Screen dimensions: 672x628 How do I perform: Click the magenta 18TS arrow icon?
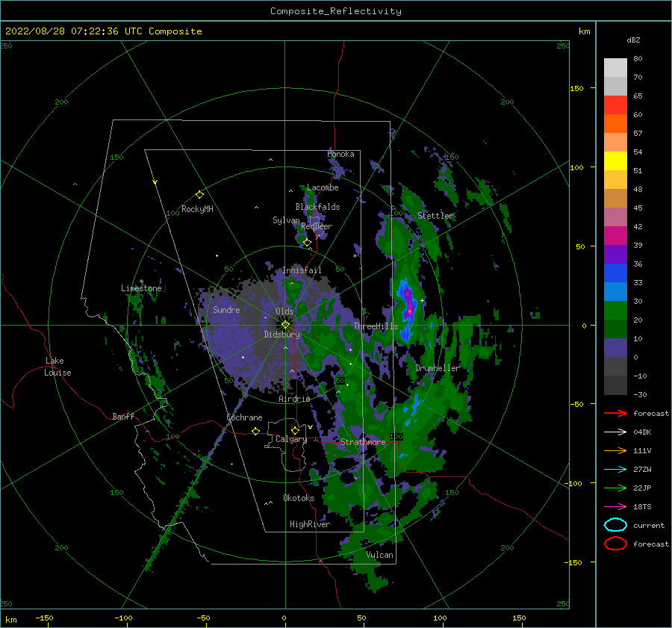point(615,507)
